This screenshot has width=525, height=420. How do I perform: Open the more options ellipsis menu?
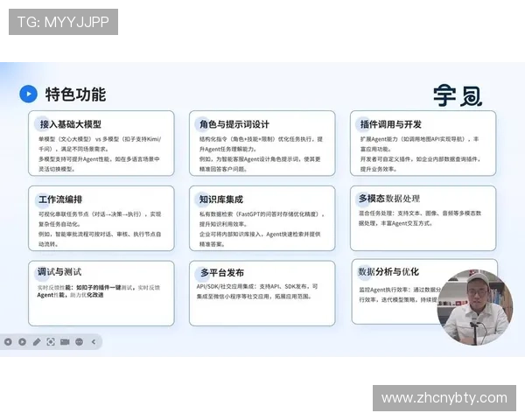tap(80, 342)
